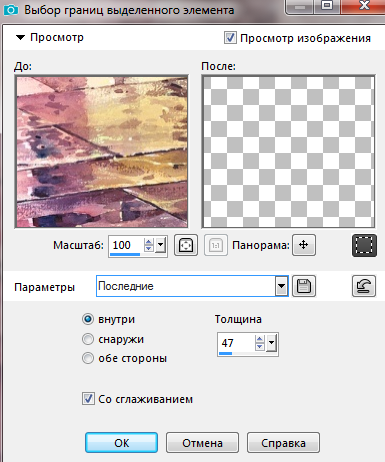Click the До before preview image

click(102, 152)
